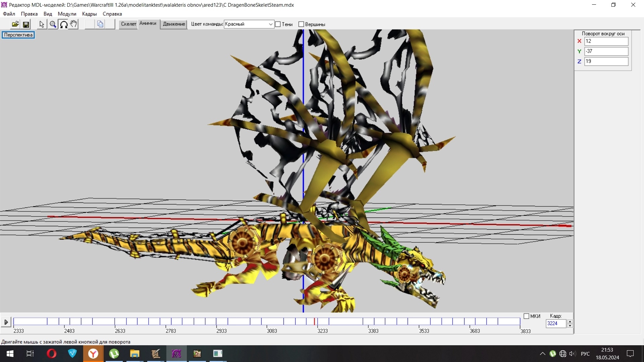The width and height of the screenshot is (644, 362).
Task: Enable the Тени checkbox
Action: (278, 24)
